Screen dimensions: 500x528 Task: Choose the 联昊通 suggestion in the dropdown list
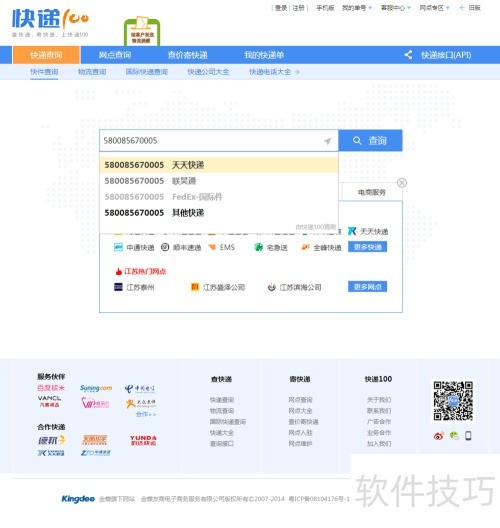(219, 181)
